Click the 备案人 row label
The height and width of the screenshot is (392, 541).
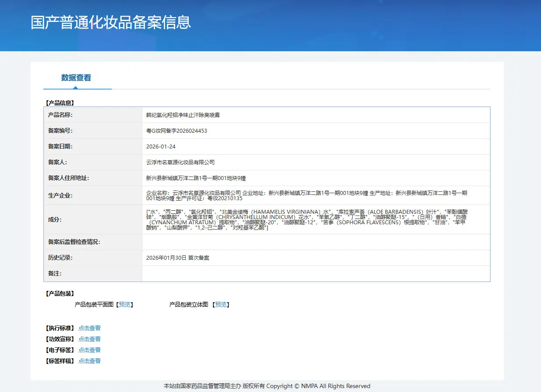tap(57, 162)
